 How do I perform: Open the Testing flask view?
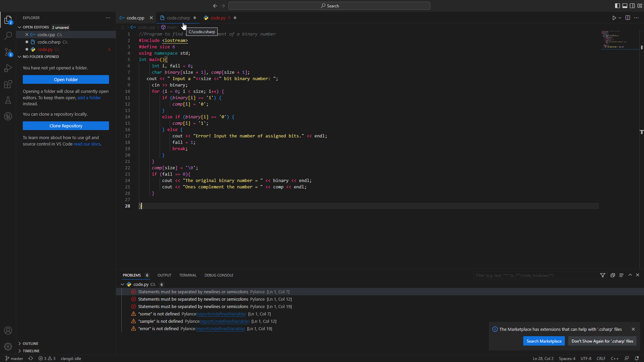(x=8, y=100)
